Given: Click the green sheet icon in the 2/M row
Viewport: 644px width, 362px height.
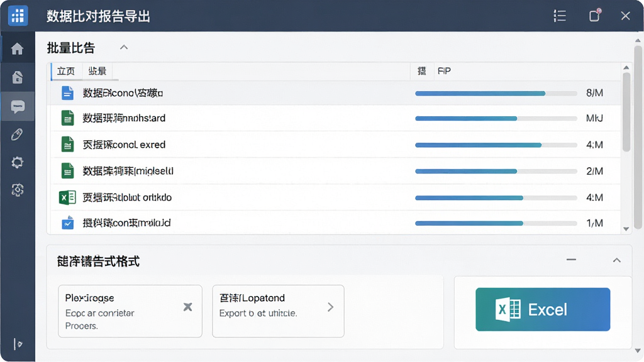Looking at the screenshot, I should tap(67, 171).
